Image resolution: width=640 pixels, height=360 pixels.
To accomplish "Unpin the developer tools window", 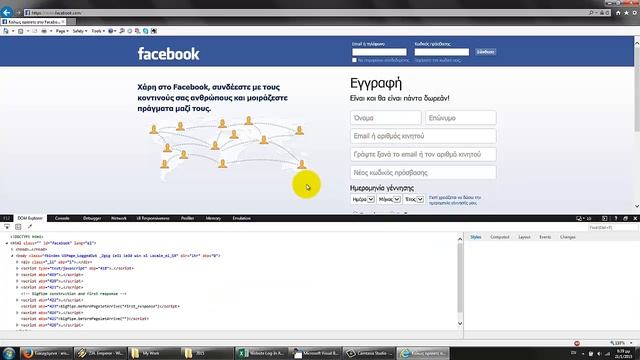I will (x=625, y=218).
